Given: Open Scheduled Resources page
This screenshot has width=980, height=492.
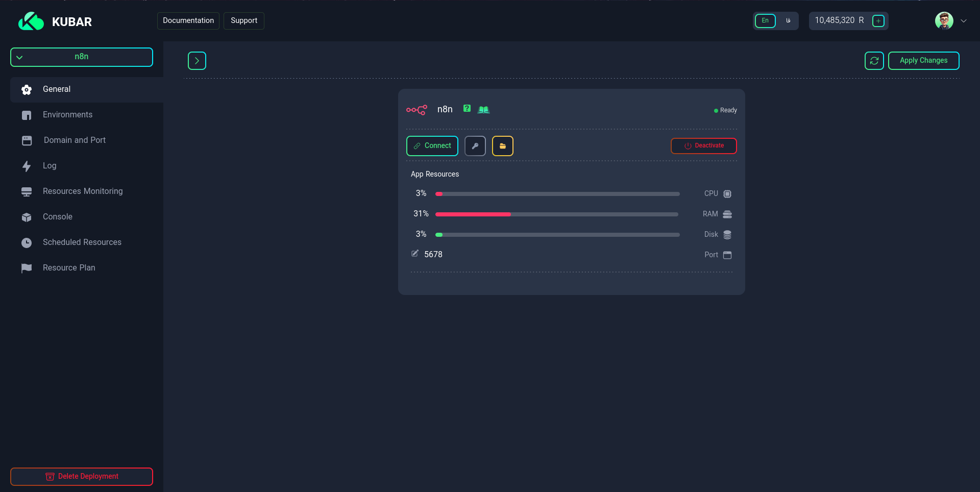Looking at the screenshot, I should pos(87,243).
